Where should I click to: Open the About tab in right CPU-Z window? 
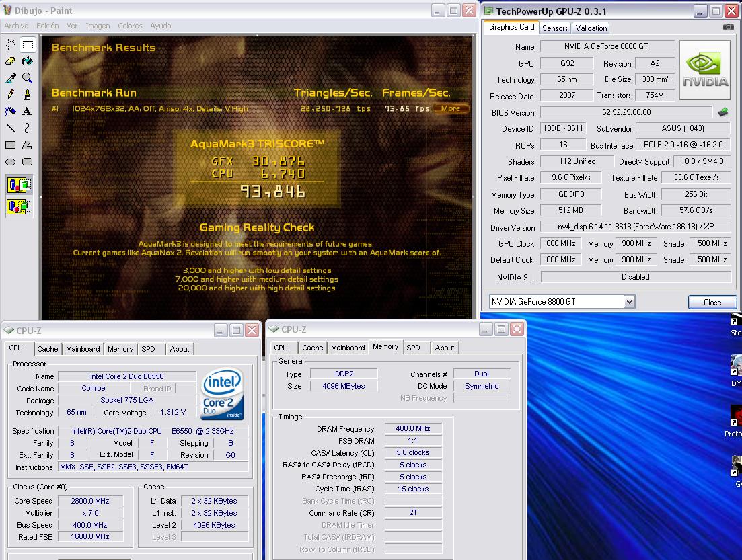pyautogui.click(x=445, y=348)
